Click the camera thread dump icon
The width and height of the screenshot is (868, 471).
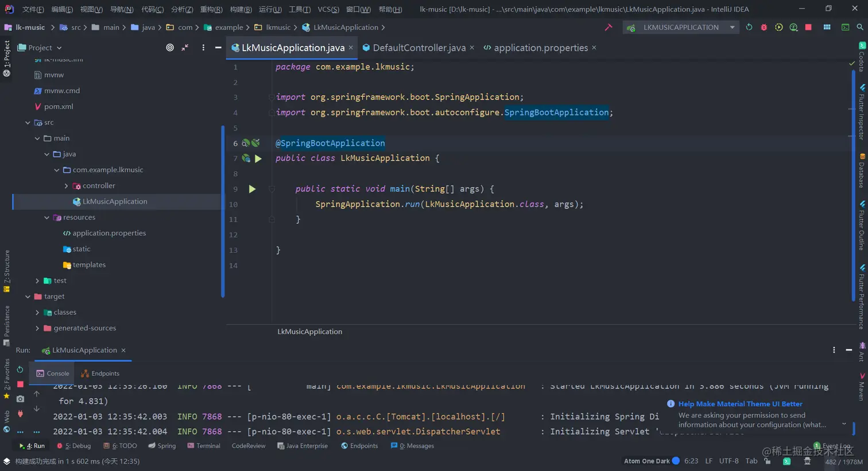(20, 399)
